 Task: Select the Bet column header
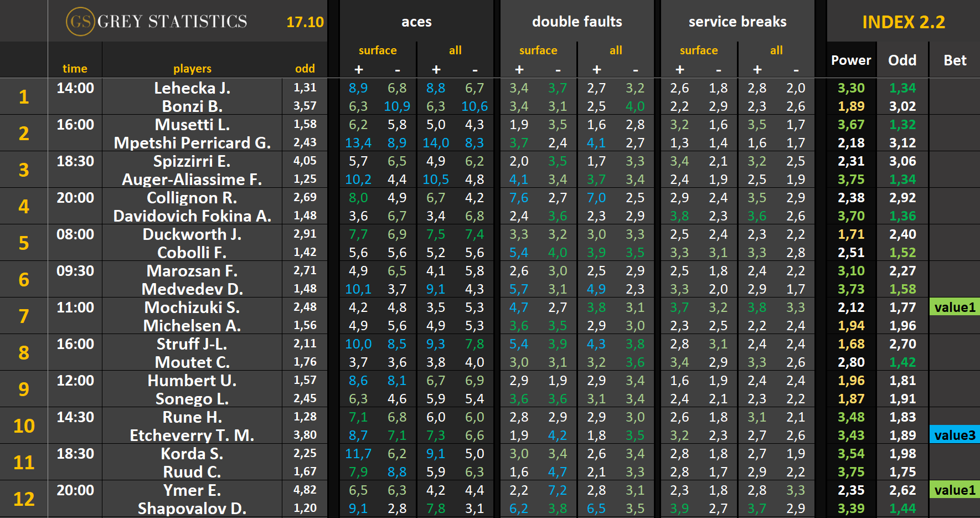pos(955,60)
